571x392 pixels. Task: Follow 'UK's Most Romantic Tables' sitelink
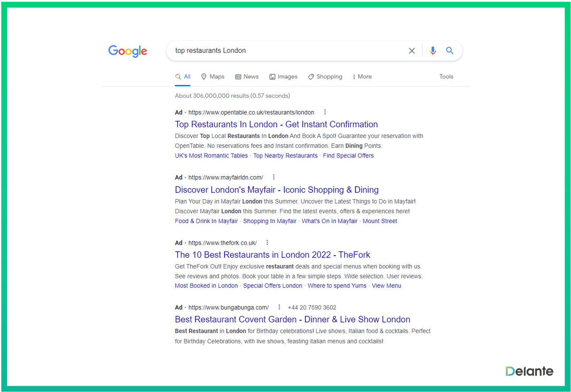(211, 156)
